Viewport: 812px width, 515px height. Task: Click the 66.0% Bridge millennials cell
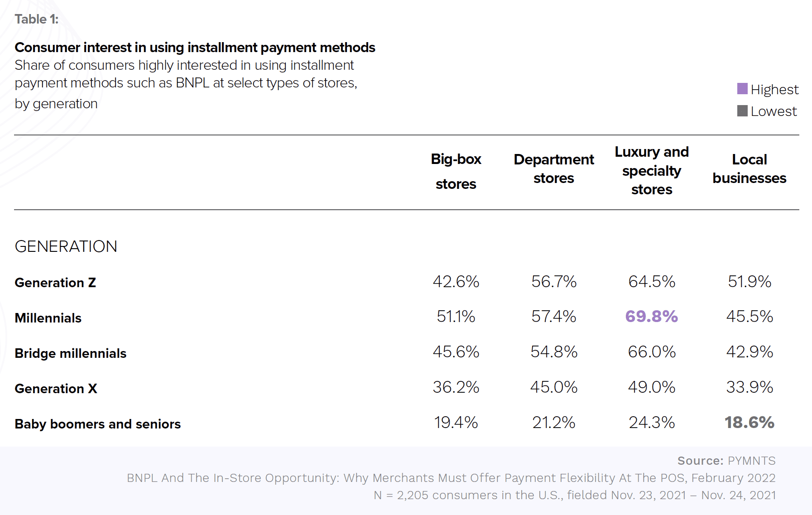click(651, 351)
